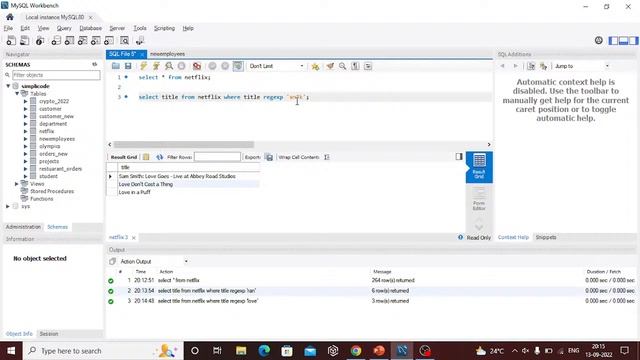Stop the executing query
The height and width of the screenshot is (360, 640).
pos(181,66)
